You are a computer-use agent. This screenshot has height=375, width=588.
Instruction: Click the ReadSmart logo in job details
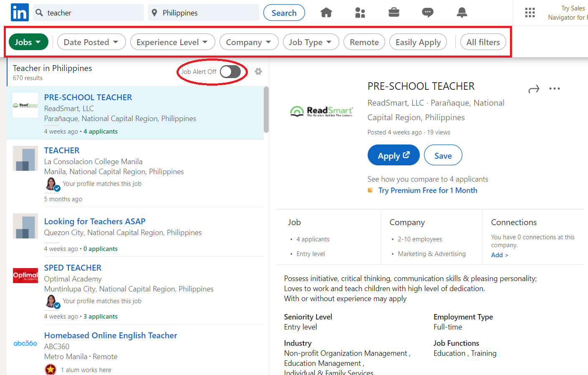321,111
